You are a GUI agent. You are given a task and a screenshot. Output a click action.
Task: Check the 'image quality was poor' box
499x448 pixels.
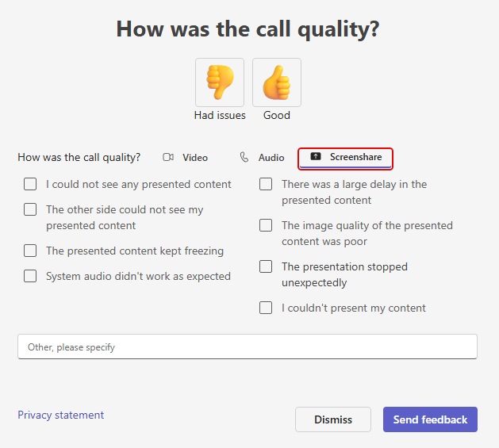[x=266, y=225]
